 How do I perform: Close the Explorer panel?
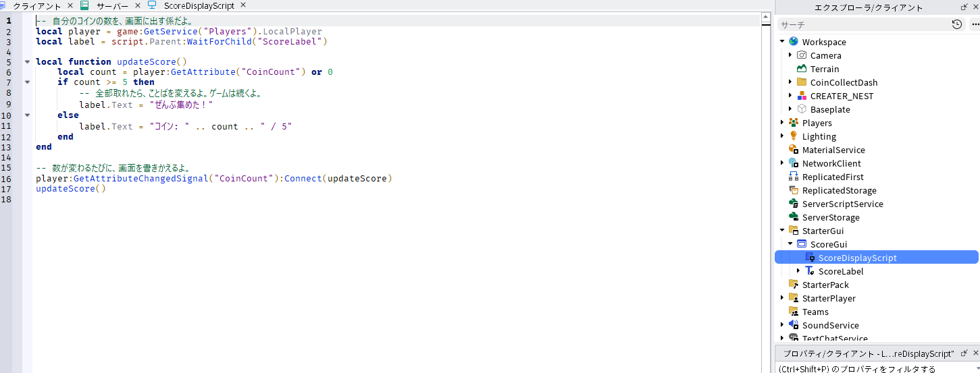[x=975, y=7]
